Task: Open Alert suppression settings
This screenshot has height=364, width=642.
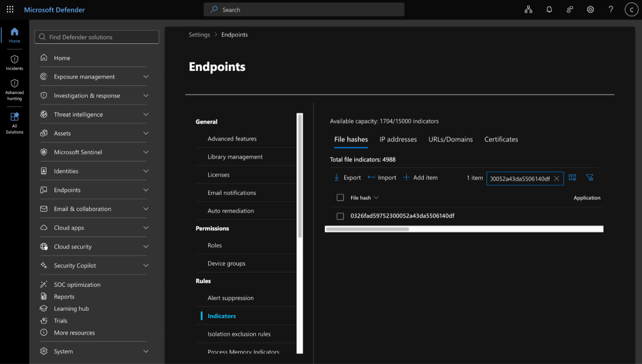Action: click(231, 298)
